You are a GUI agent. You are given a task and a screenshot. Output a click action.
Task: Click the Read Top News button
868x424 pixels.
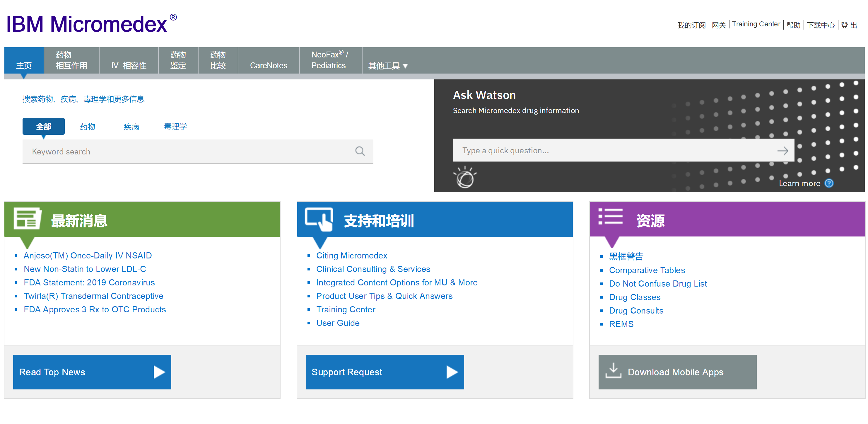click(92, 372)
